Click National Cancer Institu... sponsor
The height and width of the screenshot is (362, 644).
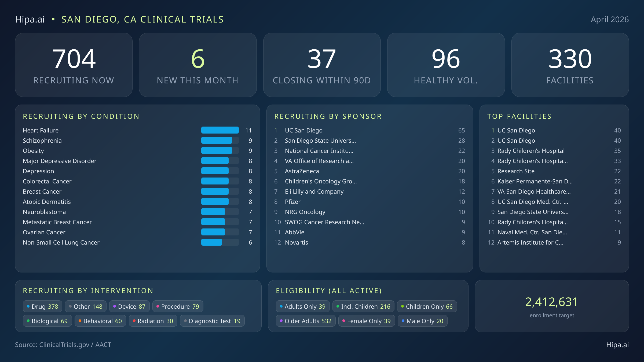point(369,151)
